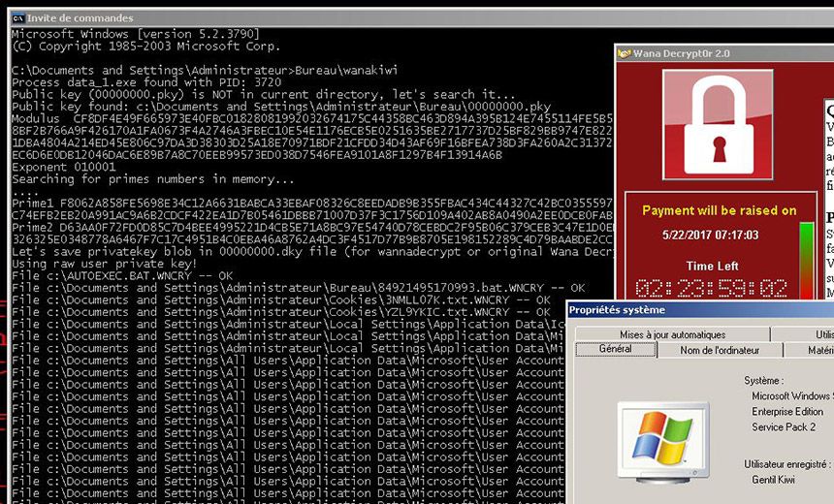Click the 'Using raw user private key!' line
Image resolution: width=834 pixels, height=504 pixels.
click(x=105, y=264)
